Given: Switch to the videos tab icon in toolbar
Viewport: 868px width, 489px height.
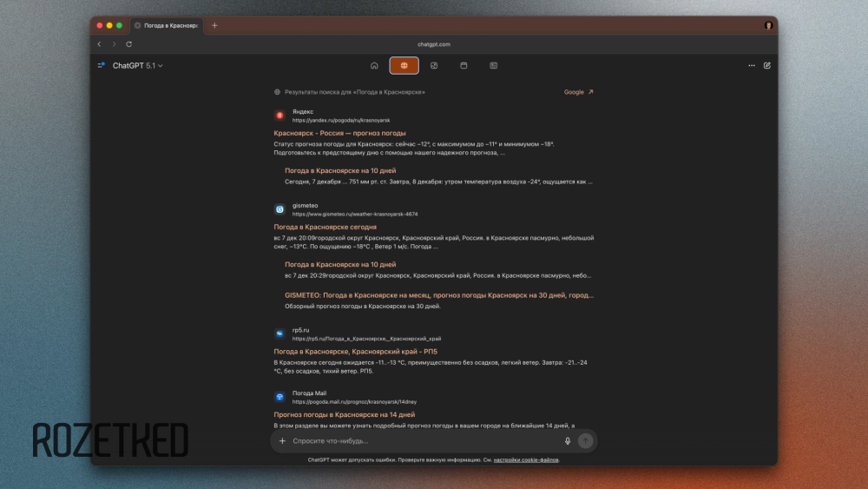Looking at the screenshot, I should click(464, 65).
